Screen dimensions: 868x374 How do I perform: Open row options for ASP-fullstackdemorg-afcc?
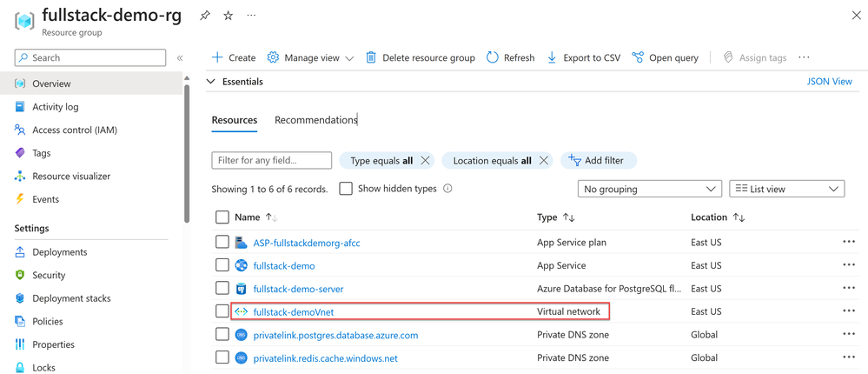849,242
